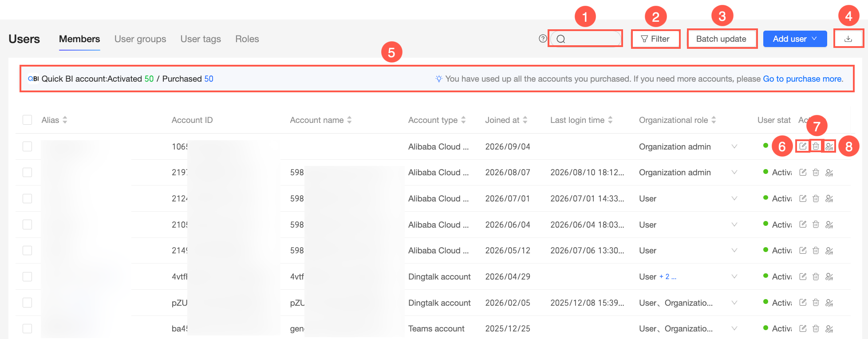Viewport: 868px width, 339px height.
Task: Click the export download icon
Action: [848, 39]
